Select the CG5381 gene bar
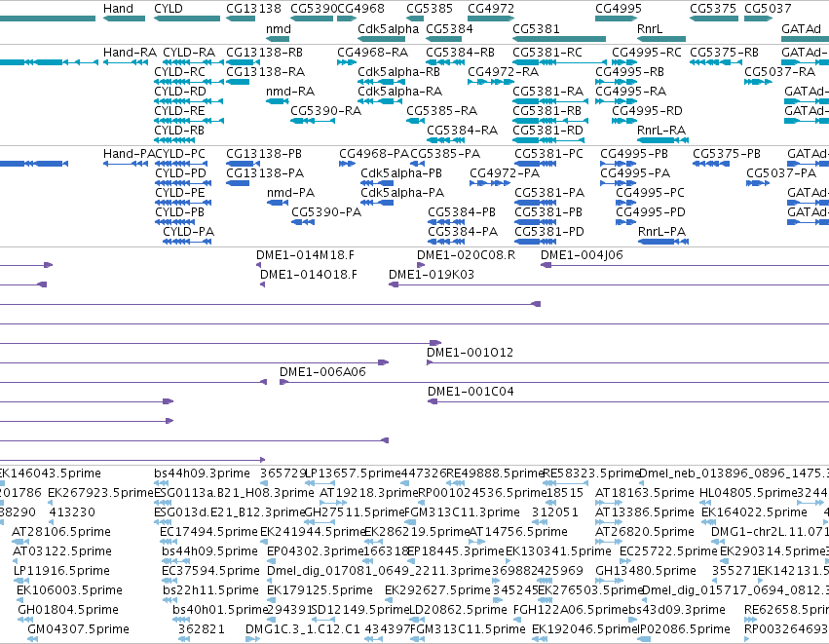 559,39
